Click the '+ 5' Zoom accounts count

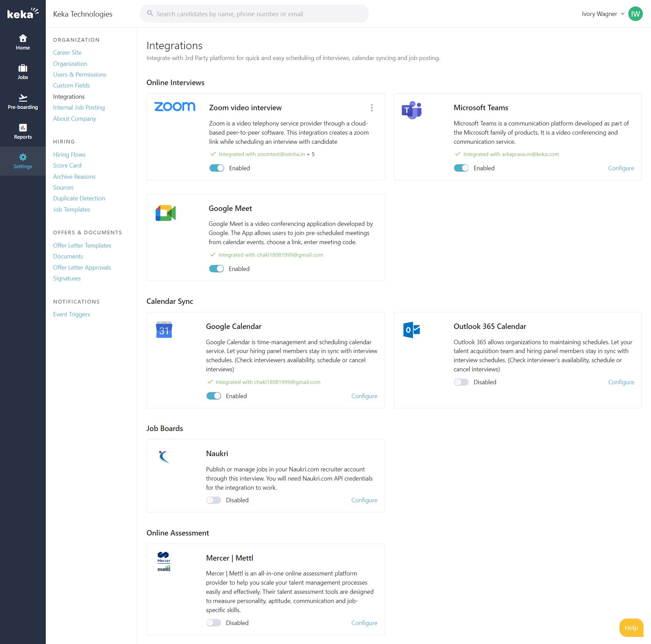coord(311,154)
